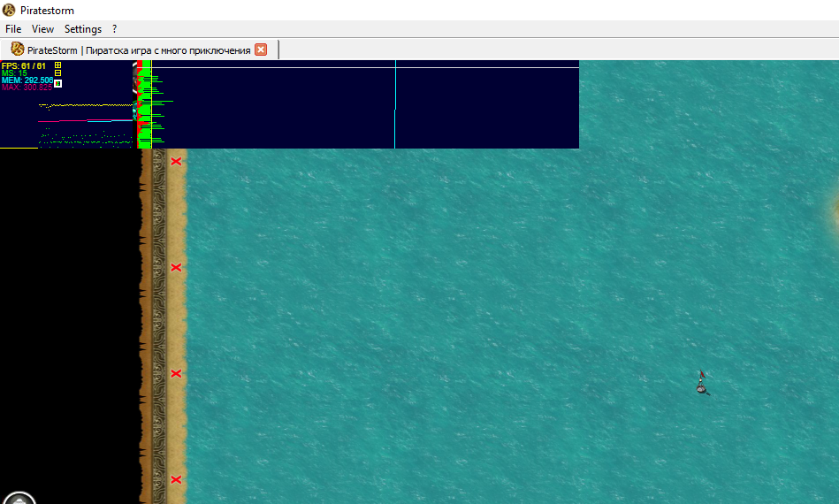The width and height of the screenshot is (839, 504).
Task: Click the yellow four-pane grid icon beside FPS
Action: (57, 65)
